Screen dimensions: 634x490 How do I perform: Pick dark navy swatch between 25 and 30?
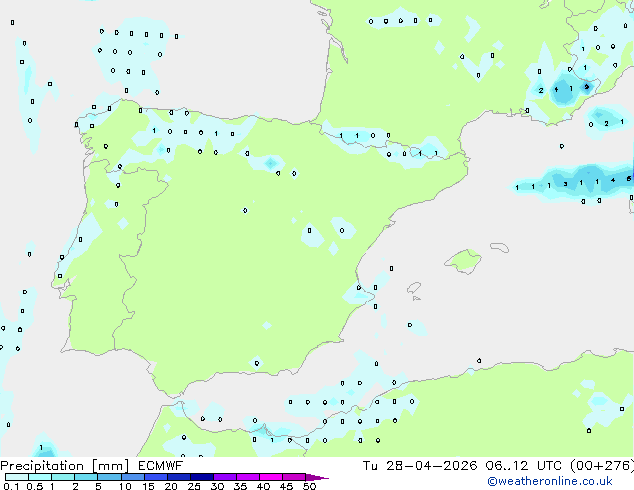202,477
